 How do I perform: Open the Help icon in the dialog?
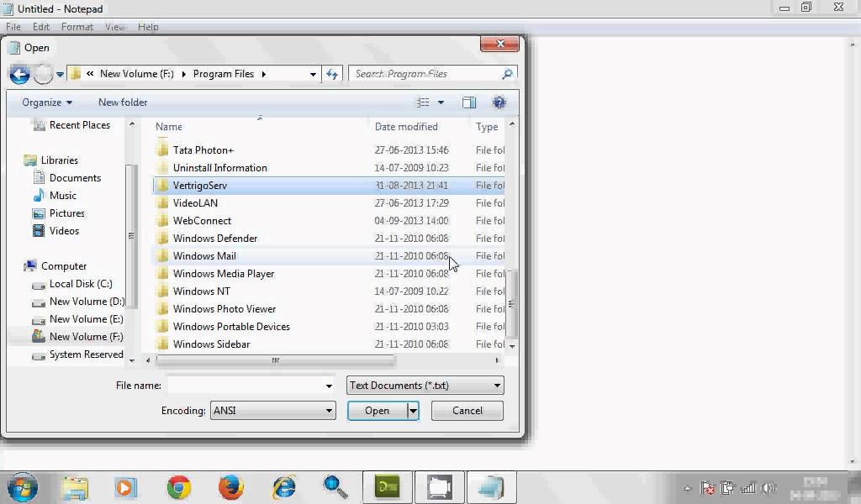[x=499, y=102]
